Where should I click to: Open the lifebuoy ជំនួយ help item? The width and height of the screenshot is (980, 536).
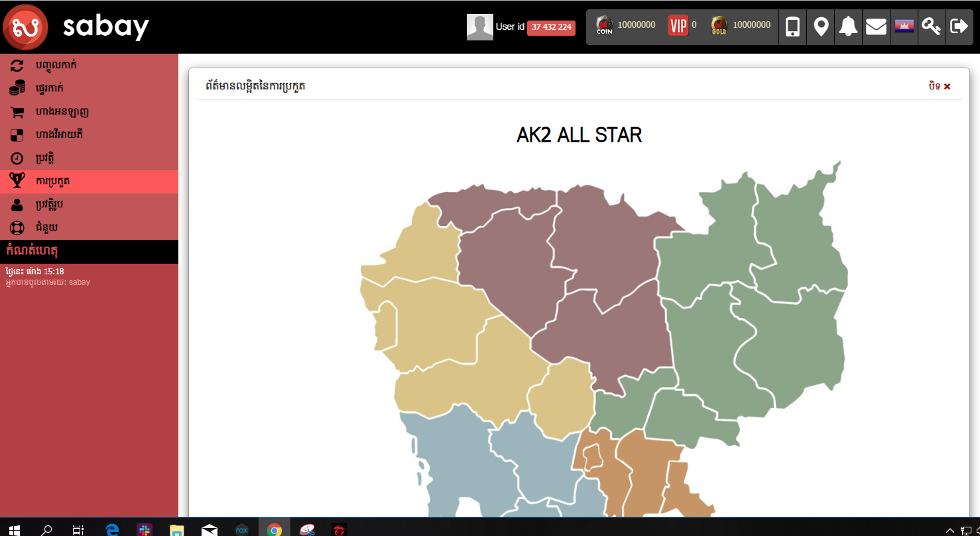pos(46,227)
